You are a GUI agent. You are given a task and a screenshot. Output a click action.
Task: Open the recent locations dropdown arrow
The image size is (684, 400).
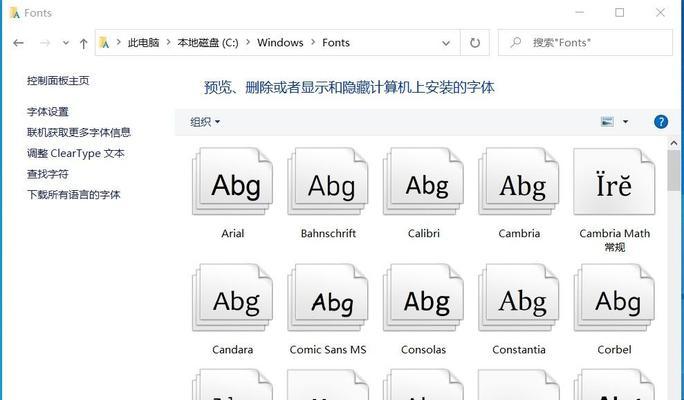coord(66,43)
